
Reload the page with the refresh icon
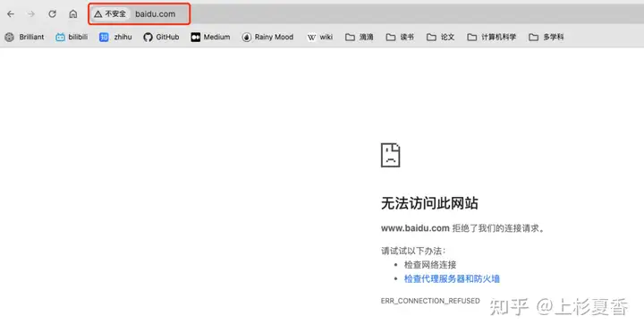coord(52,14)
